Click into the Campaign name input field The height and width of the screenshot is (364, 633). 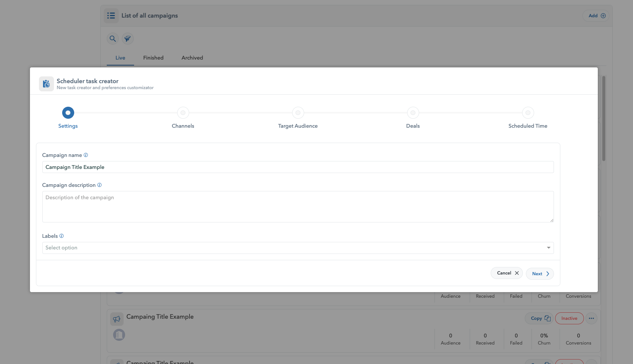(298, 167)
